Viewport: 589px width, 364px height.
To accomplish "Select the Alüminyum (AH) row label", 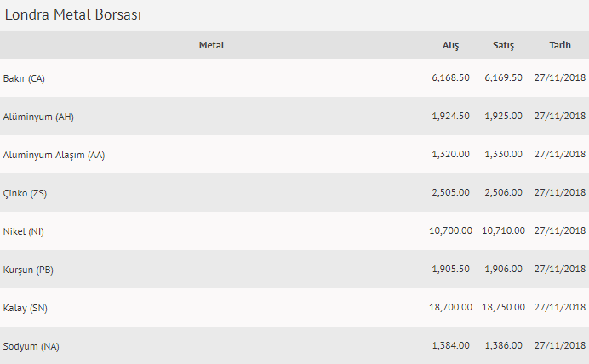I will pos(38,117).
